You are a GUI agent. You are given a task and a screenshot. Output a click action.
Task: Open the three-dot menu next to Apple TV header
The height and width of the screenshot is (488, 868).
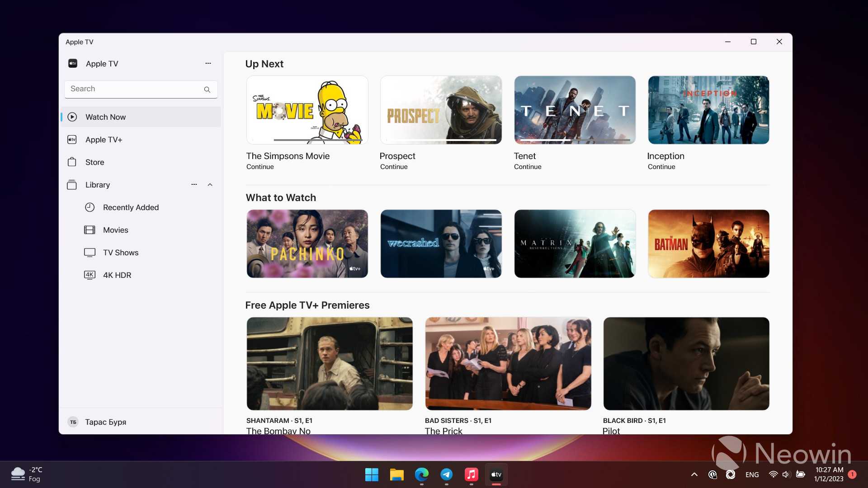pyautogui.click(x=208, y=63)
